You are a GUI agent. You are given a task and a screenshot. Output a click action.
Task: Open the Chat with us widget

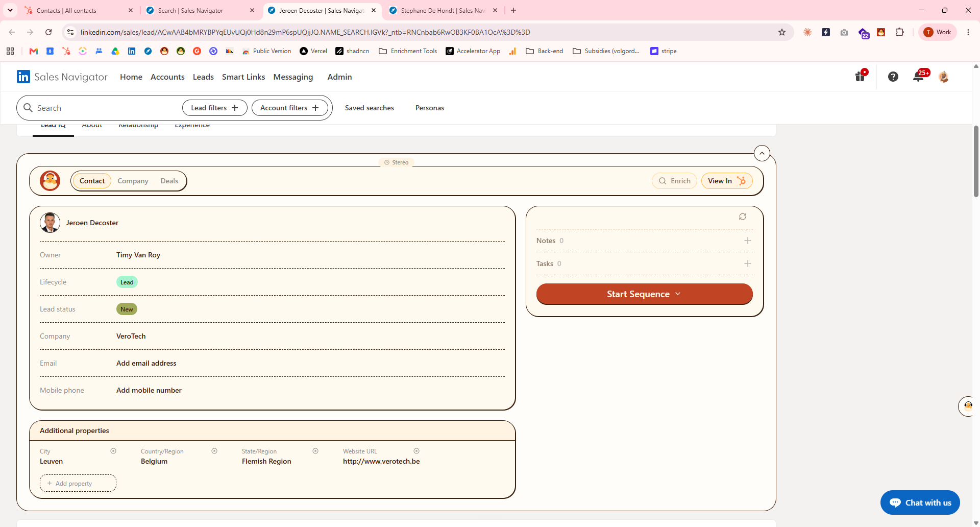pos(920,502)
